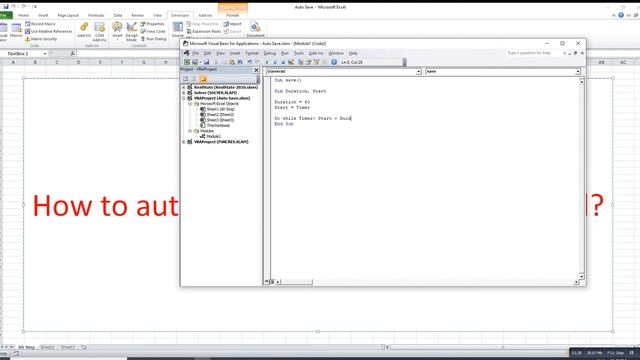Expand the Solver (SOLVER.XLAM) project node
Image resolution: width=640 pixels, height=360 pixels.
(x=184, y=93)
